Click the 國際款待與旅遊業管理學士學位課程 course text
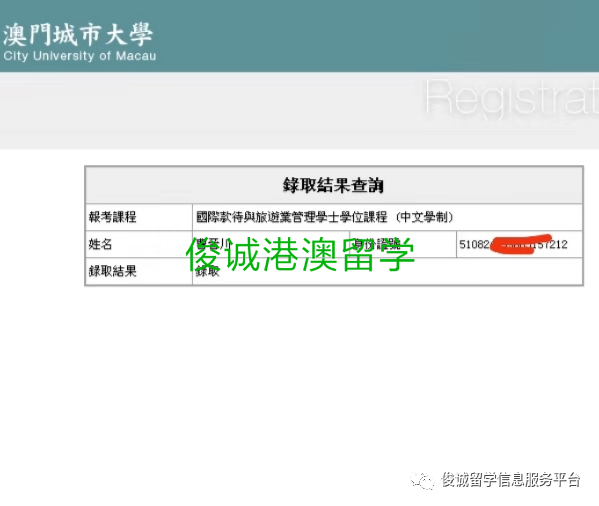Image resolution: width=599 pixels, height=506 pixels. pos(324,217)
